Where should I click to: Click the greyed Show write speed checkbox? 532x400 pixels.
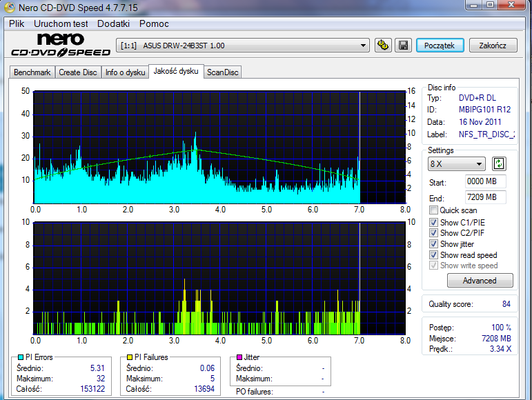click(433, 266)
